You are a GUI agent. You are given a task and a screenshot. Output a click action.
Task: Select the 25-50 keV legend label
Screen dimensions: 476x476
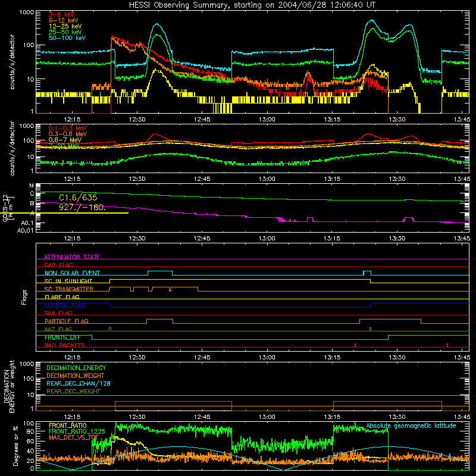click(x=65, y=32)
